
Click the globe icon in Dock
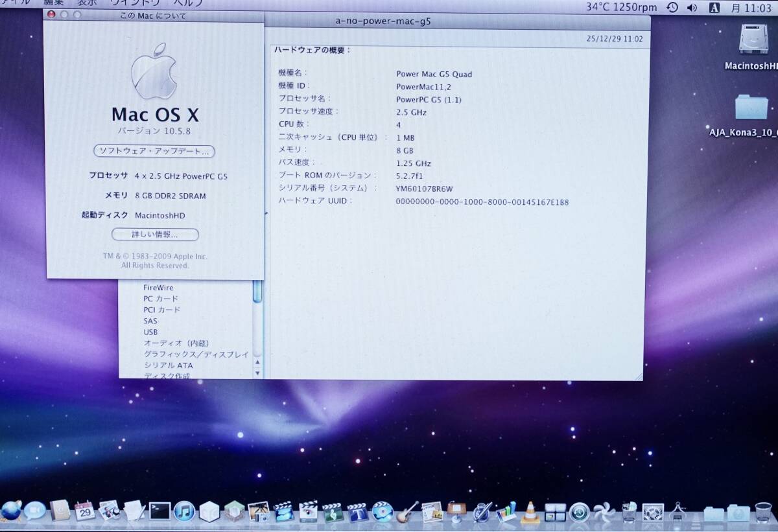(10, 511)
